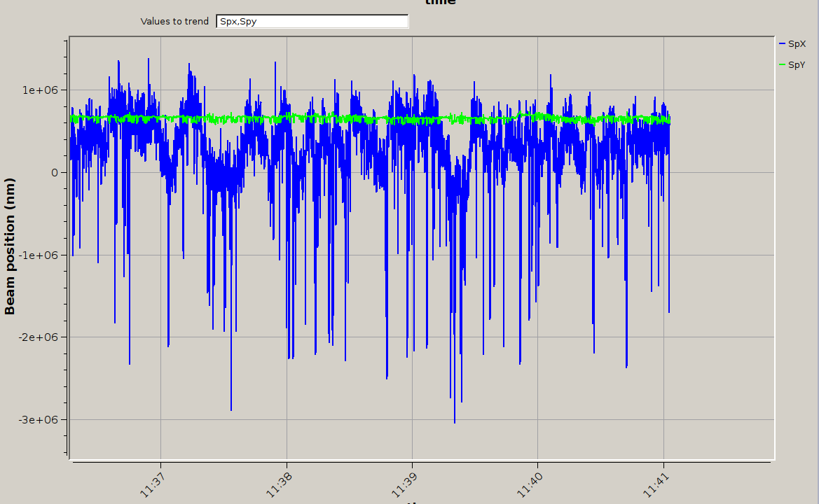The height and width of the screenshot is (504, 819).
Task: Click the 'Values to trend' input field
Action: pyautogui.click(x=312, y=22)
